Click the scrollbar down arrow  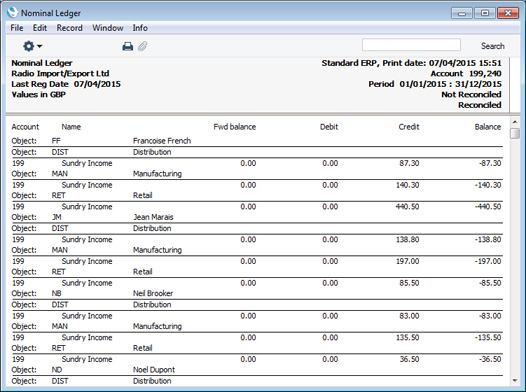click(515, 381)
